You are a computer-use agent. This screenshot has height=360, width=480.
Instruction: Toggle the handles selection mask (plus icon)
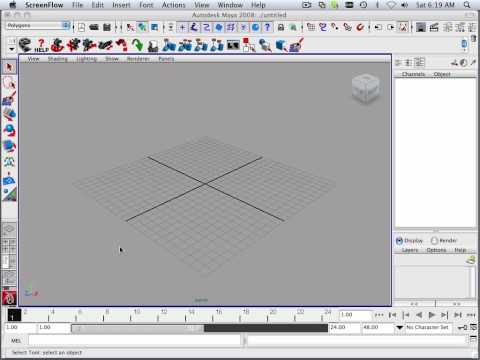point(182,27)
